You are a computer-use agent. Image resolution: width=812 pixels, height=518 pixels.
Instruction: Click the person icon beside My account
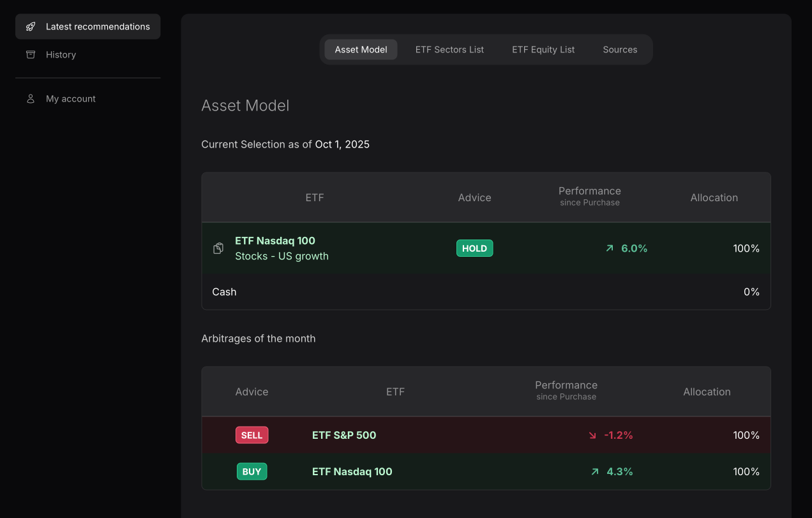tap(30, 99)
